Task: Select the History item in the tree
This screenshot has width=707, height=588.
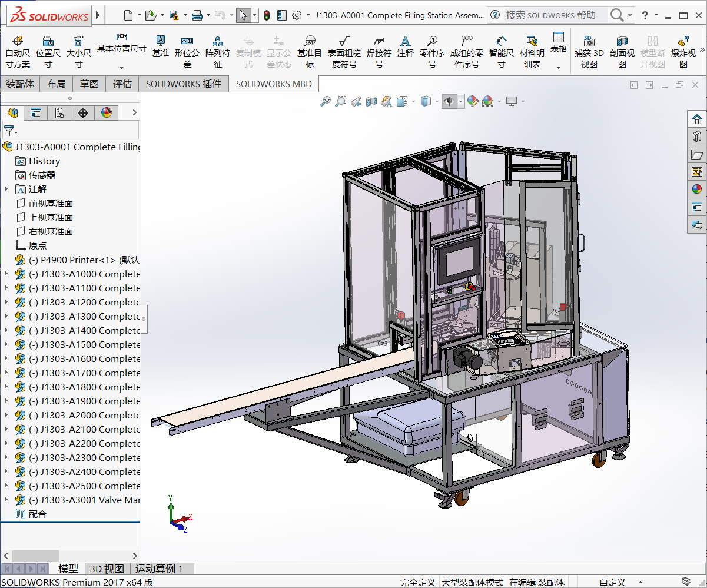Action: pyautogui.click(x=44, y=161)
